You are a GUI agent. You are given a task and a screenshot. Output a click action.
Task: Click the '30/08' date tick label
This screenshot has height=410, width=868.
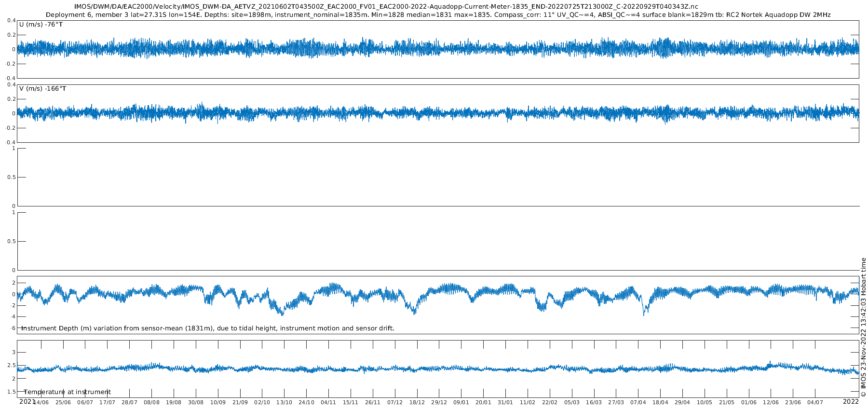point(196,402)
